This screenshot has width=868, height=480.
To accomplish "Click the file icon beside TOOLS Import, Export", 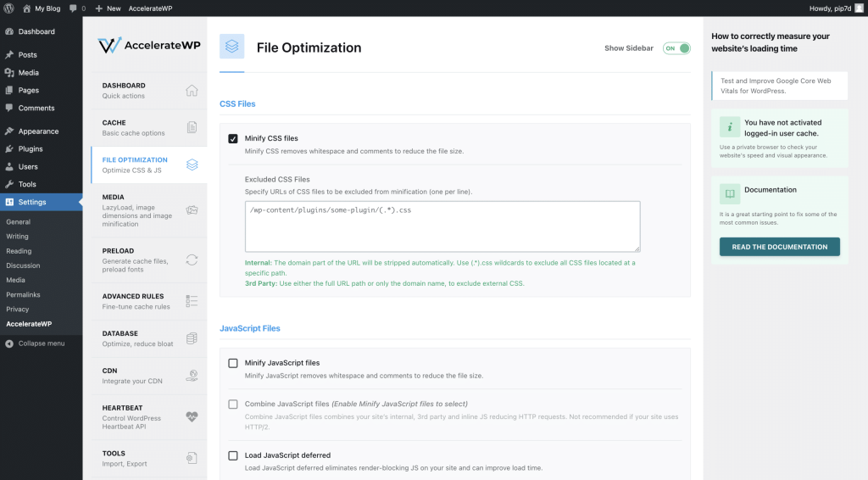I will pyautogui.click(x=192, y=458).
